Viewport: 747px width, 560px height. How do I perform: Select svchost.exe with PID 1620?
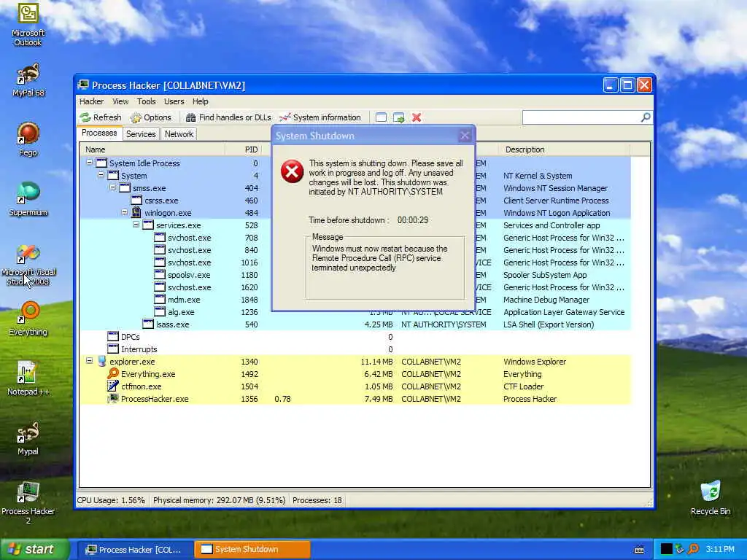tap(355, 287)
